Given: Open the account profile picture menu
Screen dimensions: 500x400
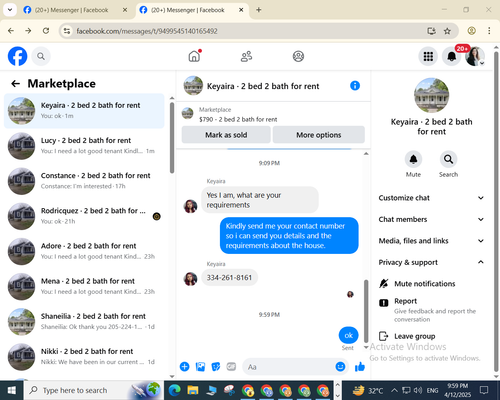Looking at the screenshot, I should tap(475, 56).
